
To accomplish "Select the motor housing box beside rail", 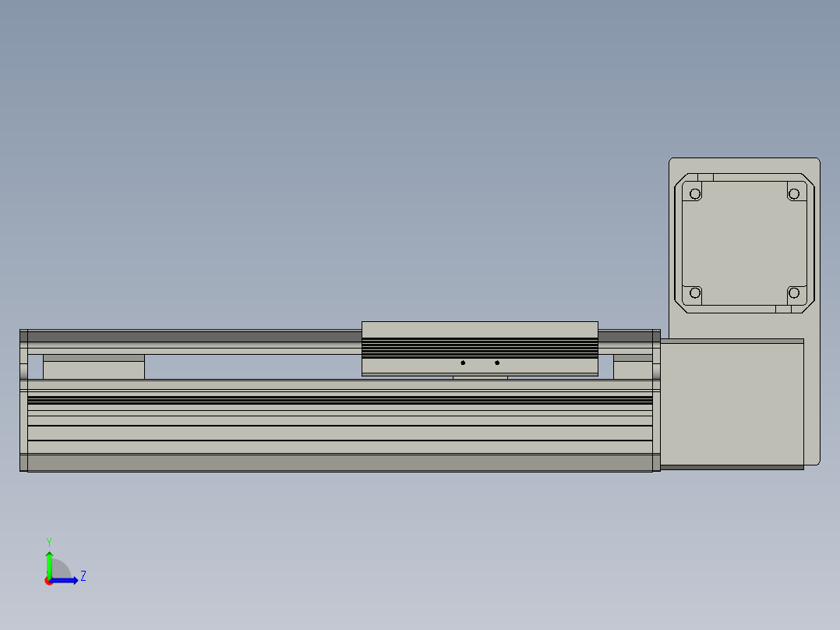I will (732, 404).
